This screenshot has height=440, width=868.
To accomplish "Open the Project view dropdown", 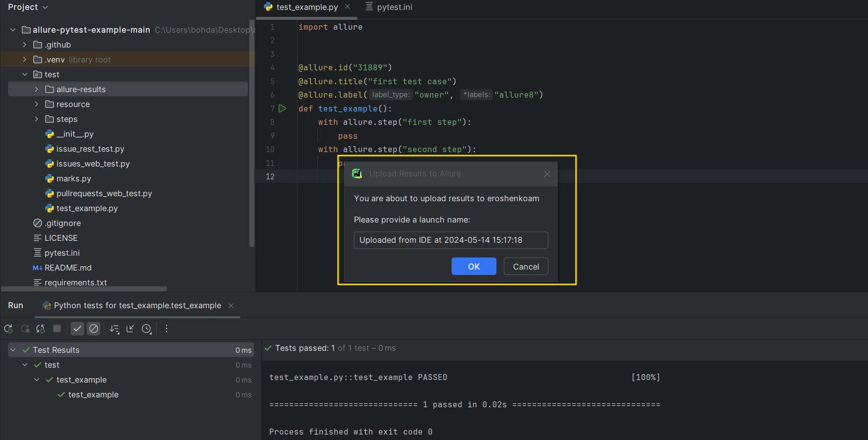I will [x=28, y=7].
